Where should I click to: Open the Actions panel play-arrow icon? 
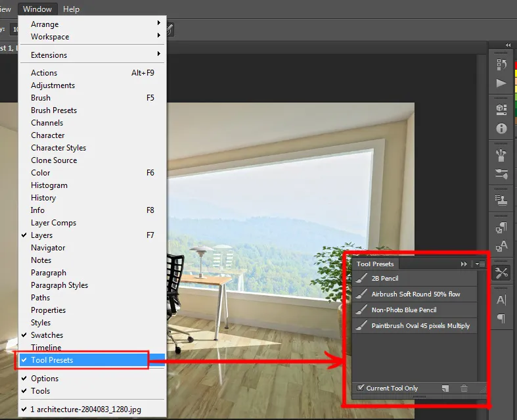[501, 83]
